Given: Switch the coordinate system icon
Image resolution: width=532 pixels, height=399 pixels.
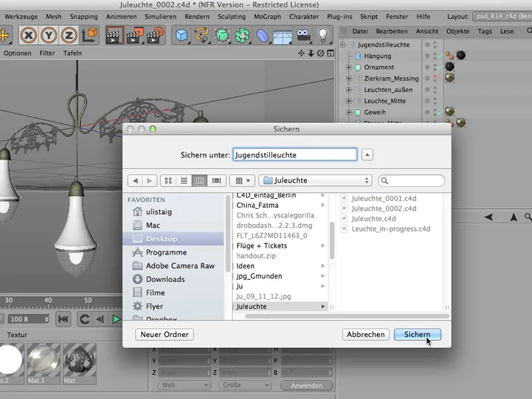Looking at the screenshot, I should point(90,35).
